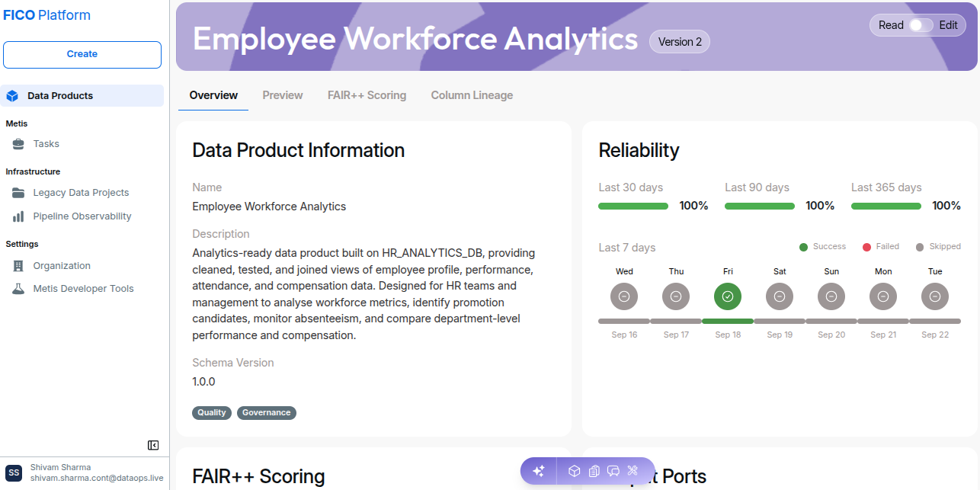Open Tasks in the sidebar
This screenshot has width=980, height=490.
tap(46, 144)
